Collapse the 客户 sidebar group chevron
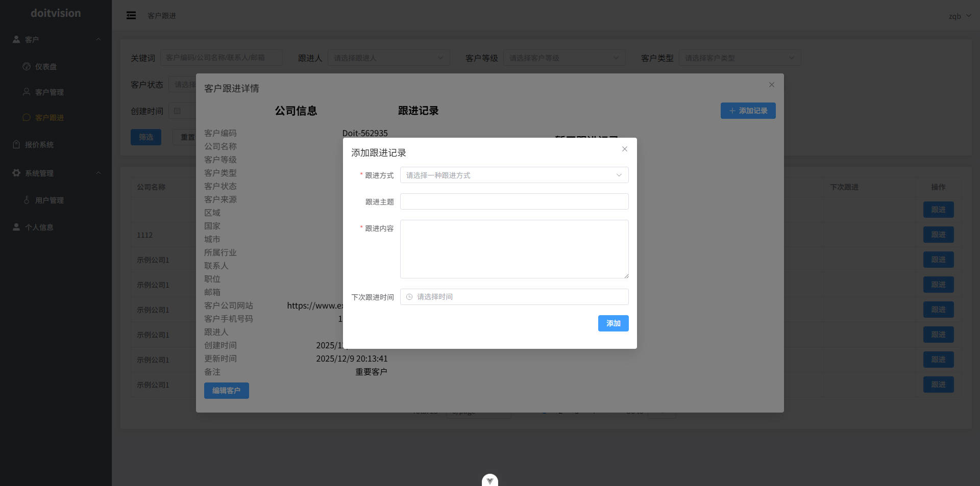The width and height of the screenshot is (980, 486). [99, 39]
